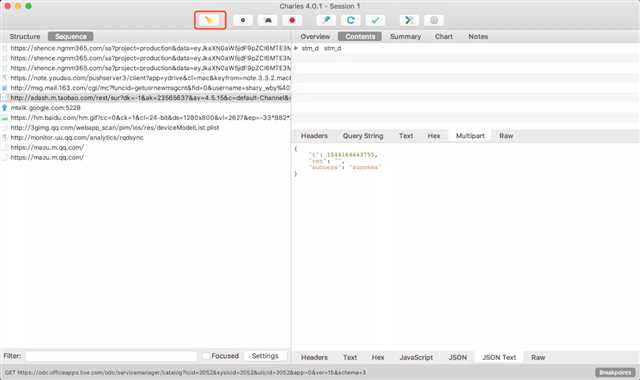This screenshot has height=380, width=640.
Task: Select the mtalk.google.com:5228 row
Action: point(146,108)
